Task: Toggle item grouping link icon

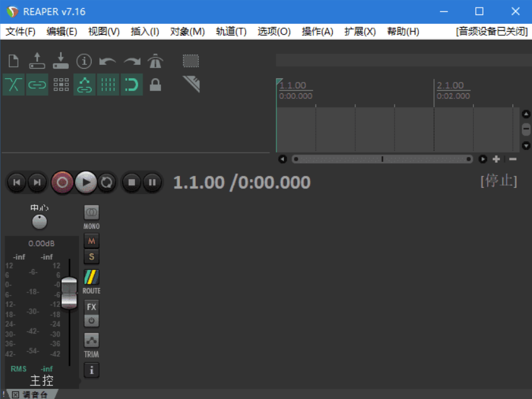Action: pyautogui.click(x=37, y=84)
